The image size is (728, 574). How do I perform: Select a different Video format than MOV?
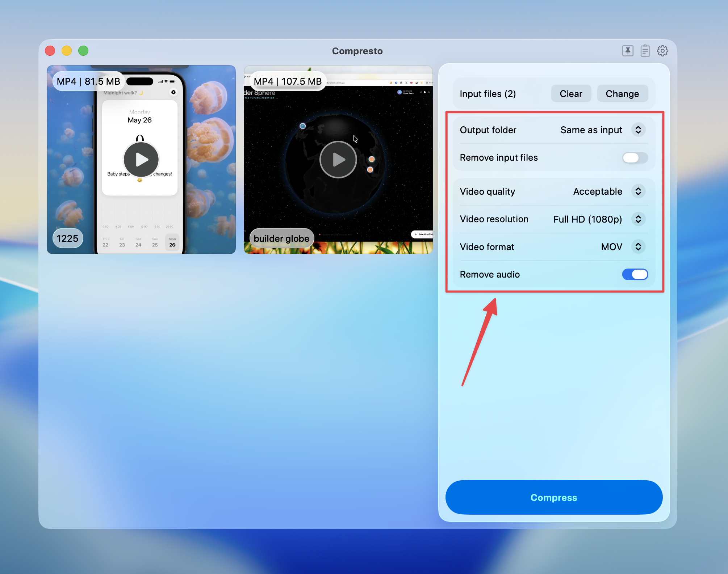pyautogui.click(x=639, y=246)
